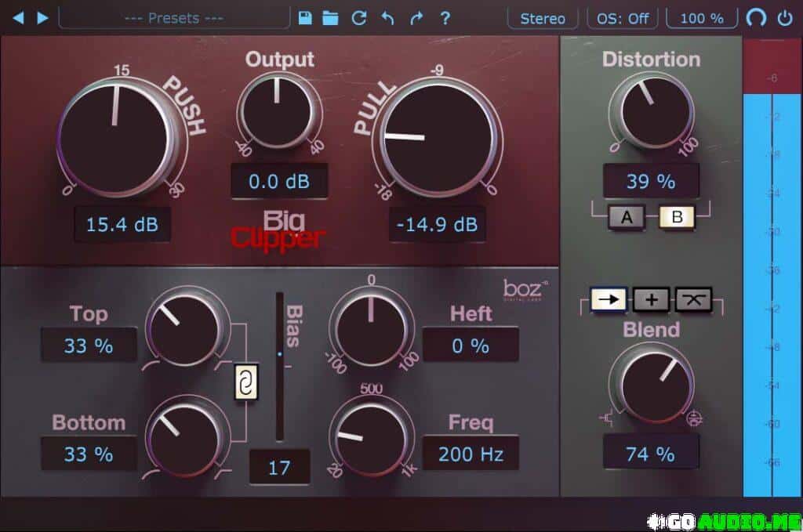803x532 pixels.
Task: Click the tube icon beside the Blend knob
Action: (695, 418)
